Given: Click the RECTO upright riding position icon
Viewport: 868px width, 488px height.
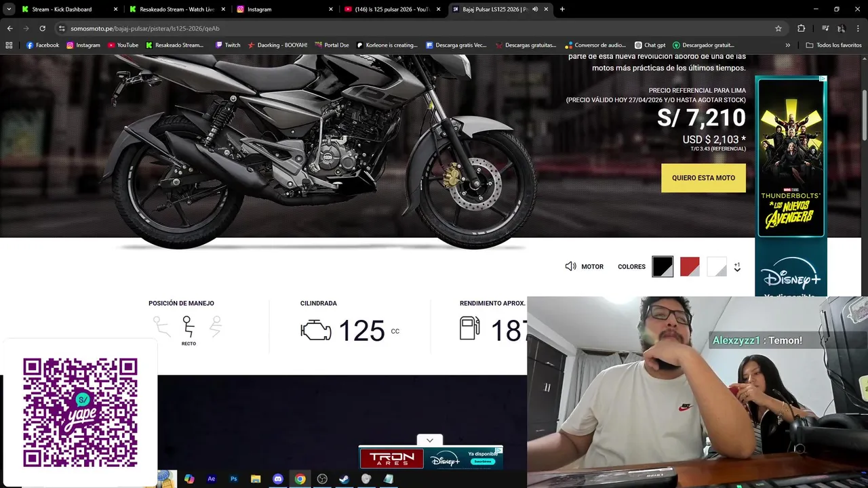Looking at the screenshot, I should coord(189,327).
